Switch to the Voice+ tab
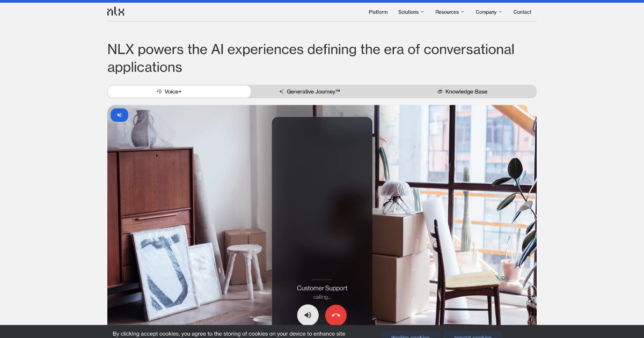Screen dimensions: 644x338 179,91
